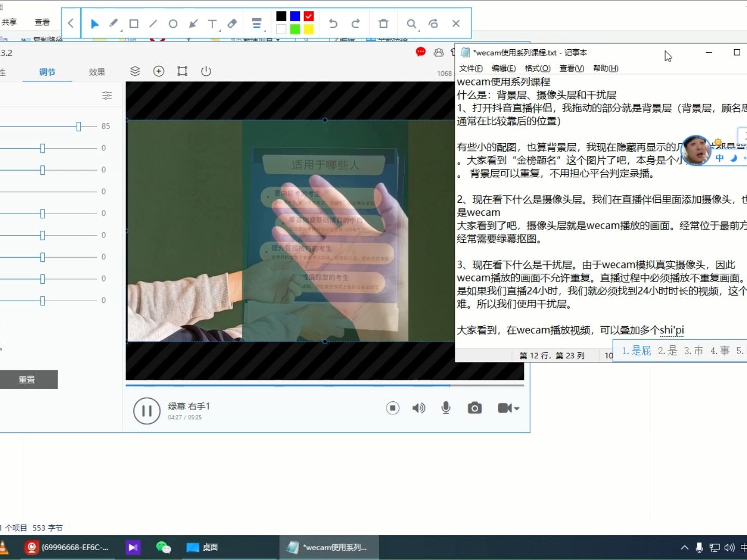This screenshot has height=560, width=747.
Task: Select the eraser tool
Action: (231, 23)
